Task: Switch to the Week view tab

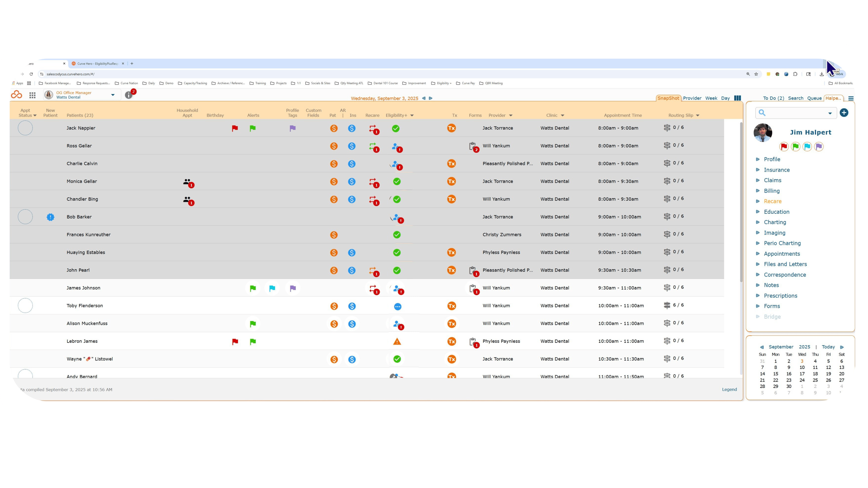Action: pos(711,98)
